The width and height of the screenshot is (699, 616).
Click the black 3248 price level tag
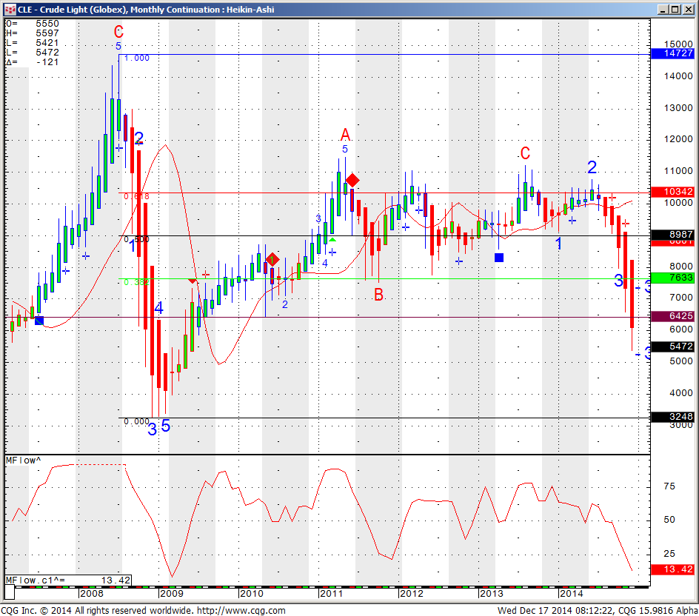tap(673, 418)
